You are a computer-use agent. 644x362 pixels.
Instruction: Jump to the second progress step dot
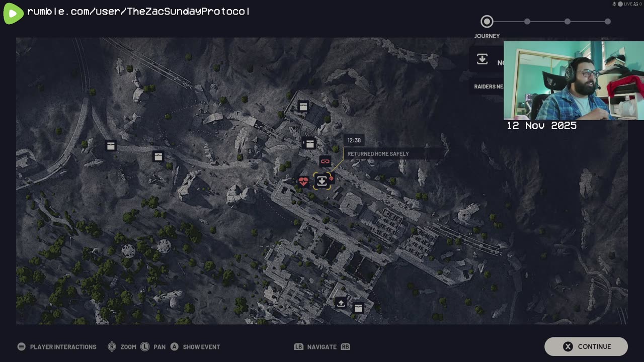pyautogui.click(x=527, y=21)
